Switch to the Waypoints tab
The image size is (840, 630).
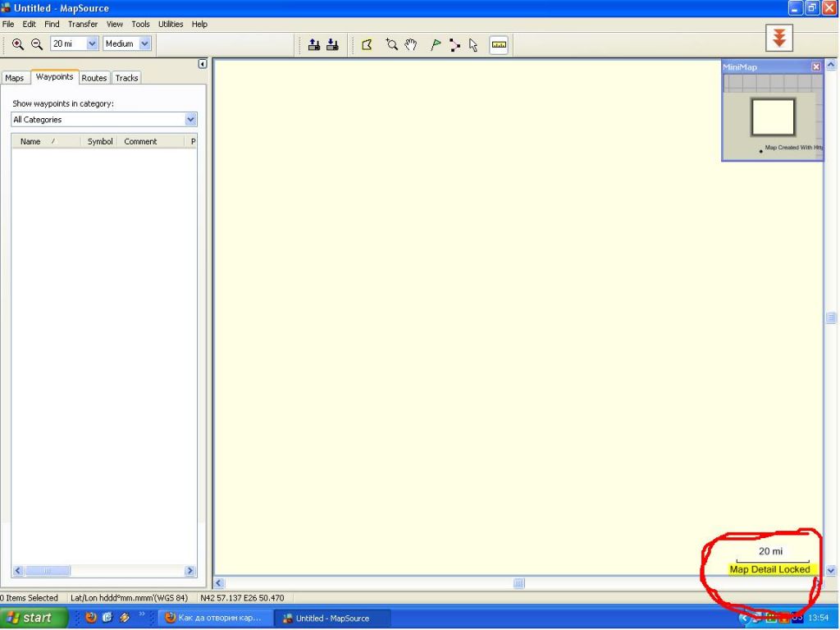(55, 77)
